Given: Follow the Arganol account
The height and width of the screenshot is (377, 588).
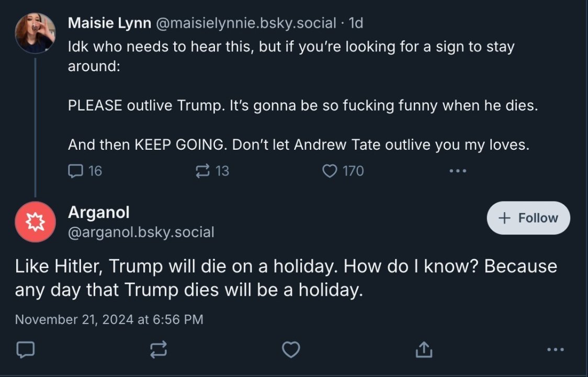Looking at the screenshot, I should tap(528, 218).
